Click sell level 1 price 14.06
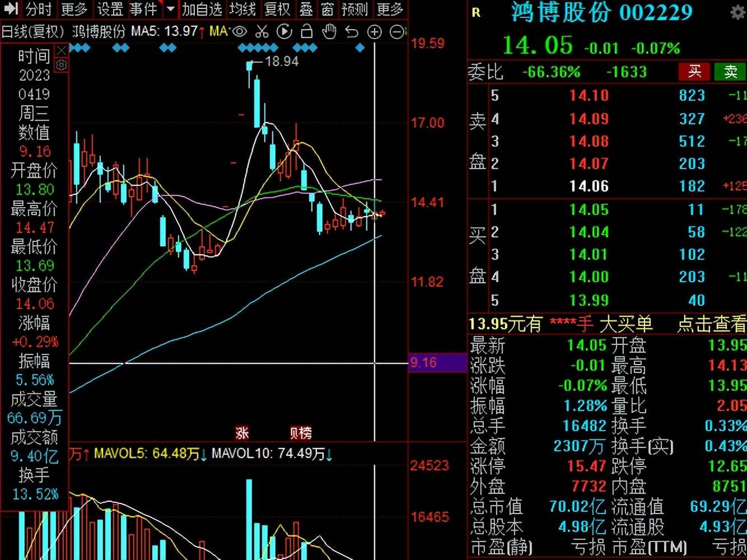747x560 pixels. [589, 186]
